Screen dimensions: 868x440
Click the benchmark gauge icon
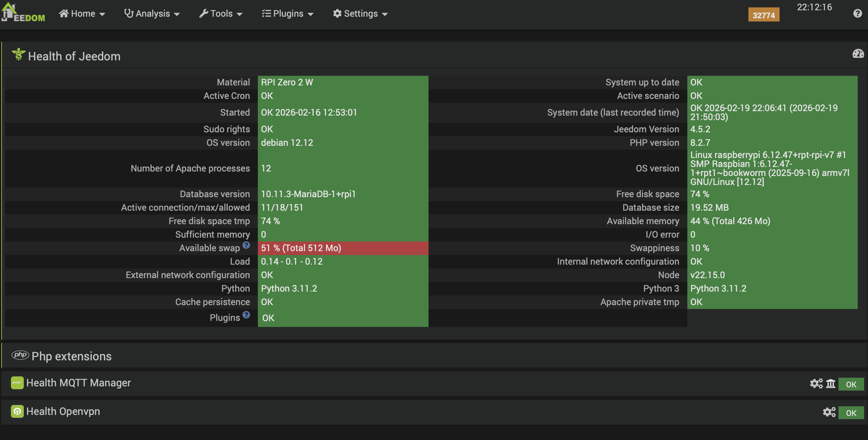point(858,54)
